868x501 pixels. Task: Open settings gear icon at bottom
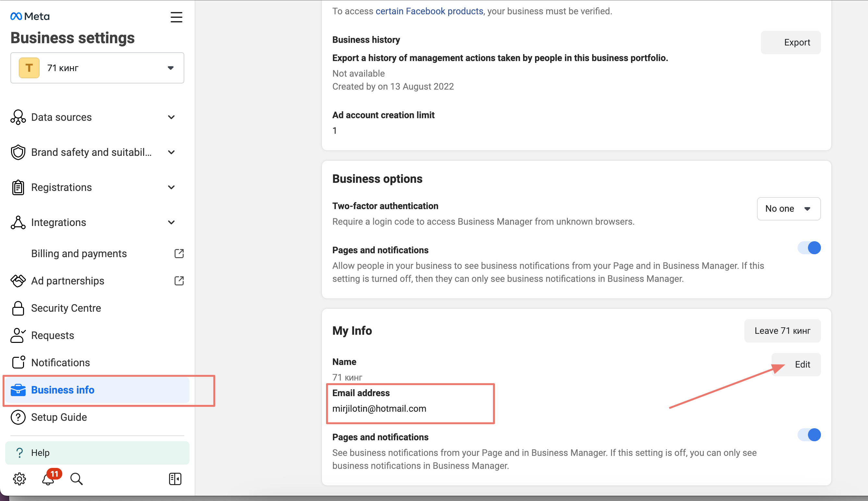click(x=19, y=479)
